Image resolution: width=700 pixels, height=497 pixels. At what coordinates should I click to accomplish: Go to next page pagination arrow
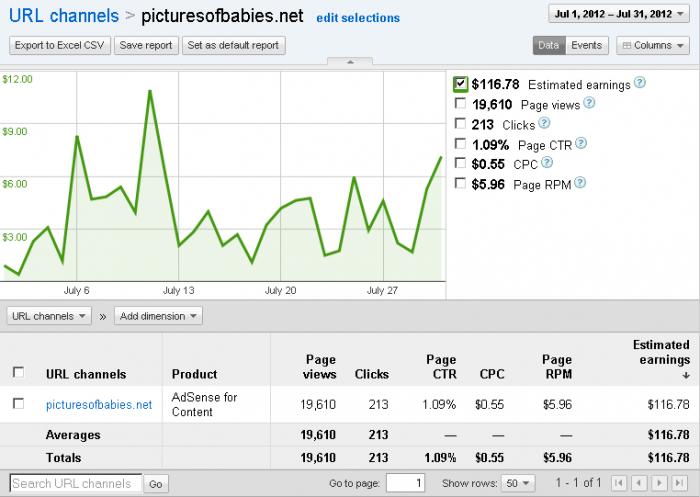(659, 483)
